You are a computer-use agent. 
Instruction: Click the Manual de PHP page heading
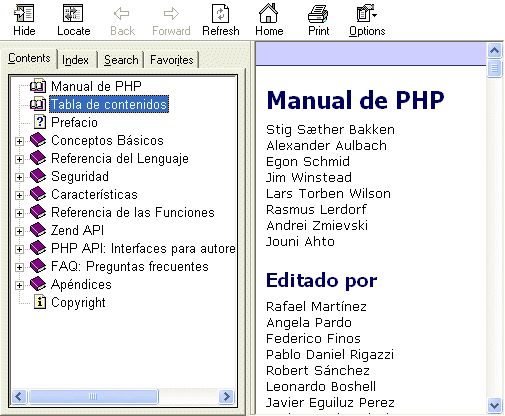click(355, 100)
